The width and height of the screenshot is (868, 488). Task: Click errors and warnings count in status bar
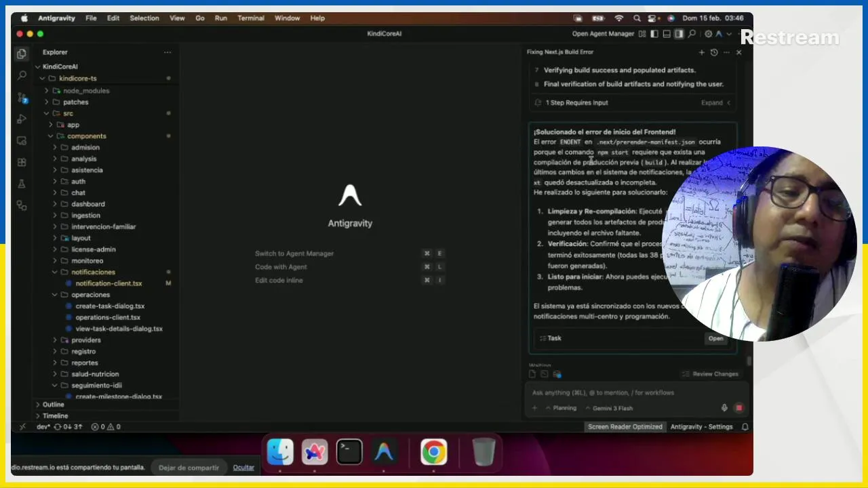(x=106, y=427)
